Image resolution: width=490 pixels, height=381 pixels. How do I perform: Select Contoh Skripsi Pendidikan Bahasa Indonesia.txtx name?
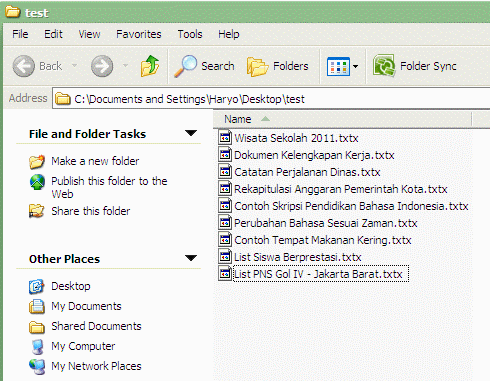pyautogui.click(x=351, y=206)
